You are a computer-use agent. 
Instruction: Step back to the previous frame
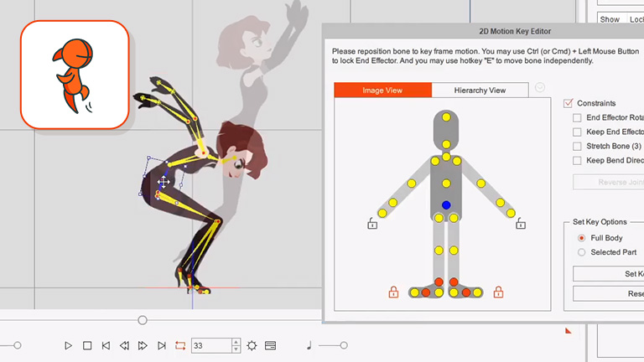(x=124, y=345)
